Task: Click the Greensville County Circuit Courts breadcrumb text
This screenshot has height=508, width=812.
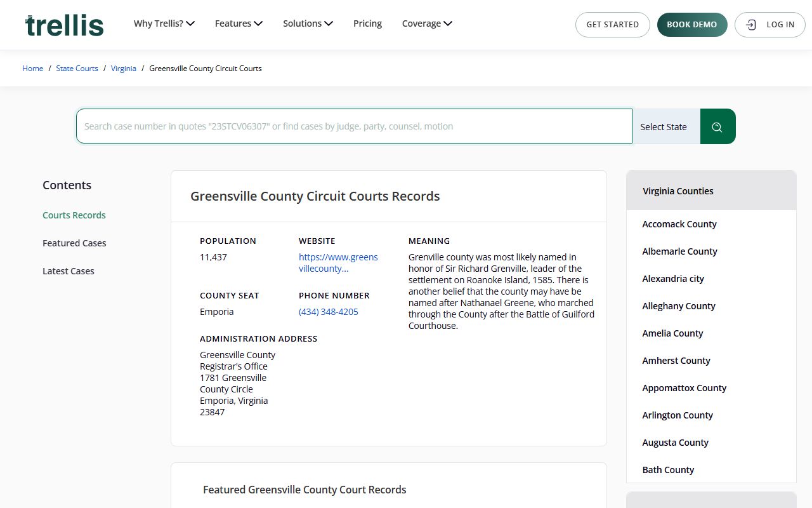Action: pos(206,68)
